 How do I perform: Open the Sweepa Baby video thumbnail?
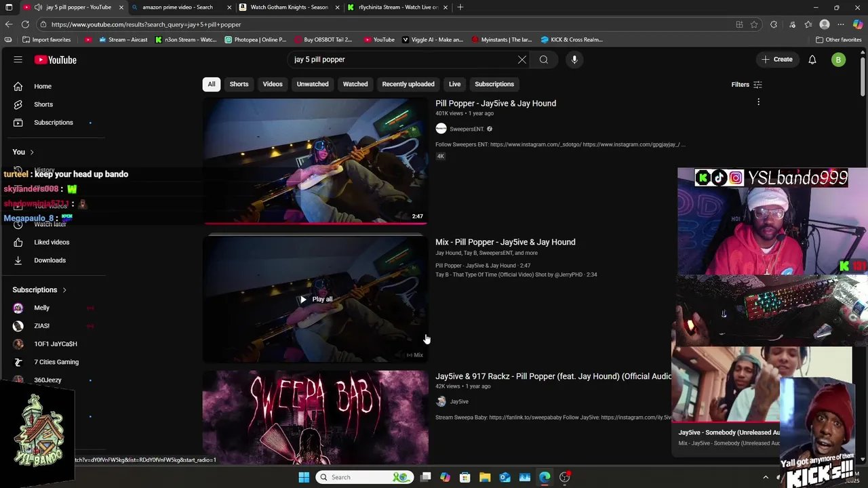315,417
